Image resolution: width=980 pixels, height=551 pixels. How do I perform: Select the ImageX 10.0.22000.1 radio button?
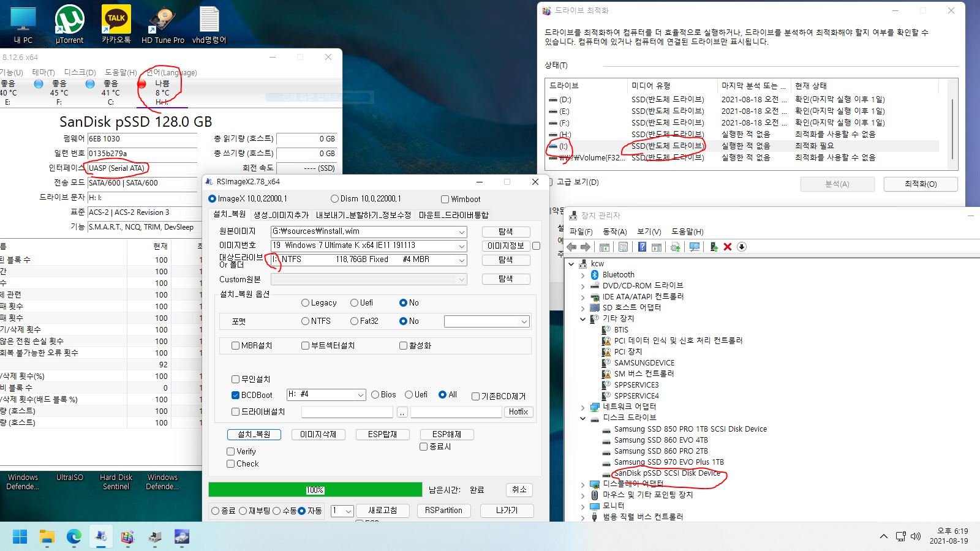[213, 199]
